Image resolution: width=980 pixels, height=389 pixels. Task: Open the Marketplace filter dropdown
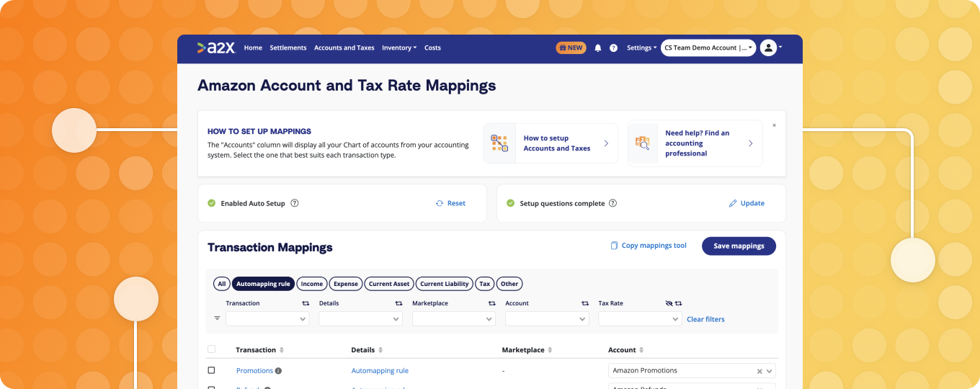(x=454, y=318)
